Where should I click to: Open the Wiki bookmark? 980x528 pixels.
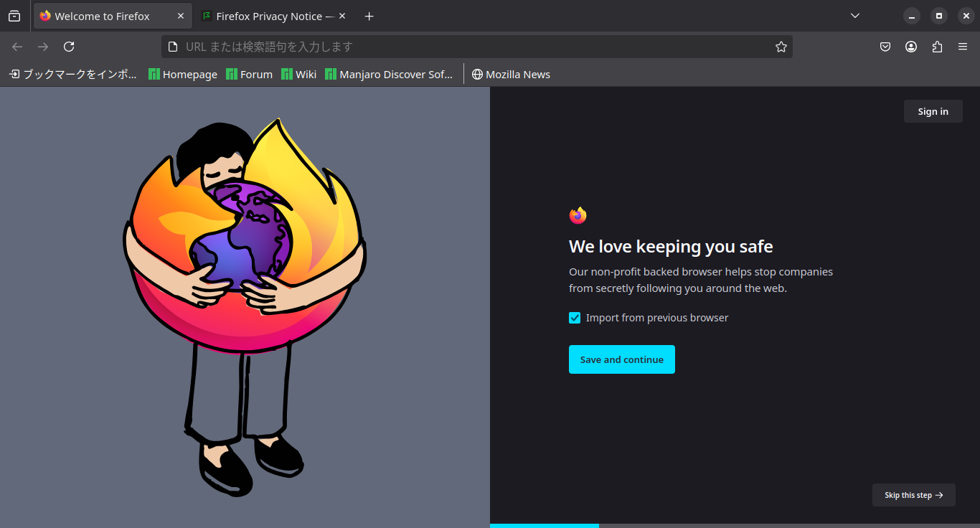click(298, 74)
